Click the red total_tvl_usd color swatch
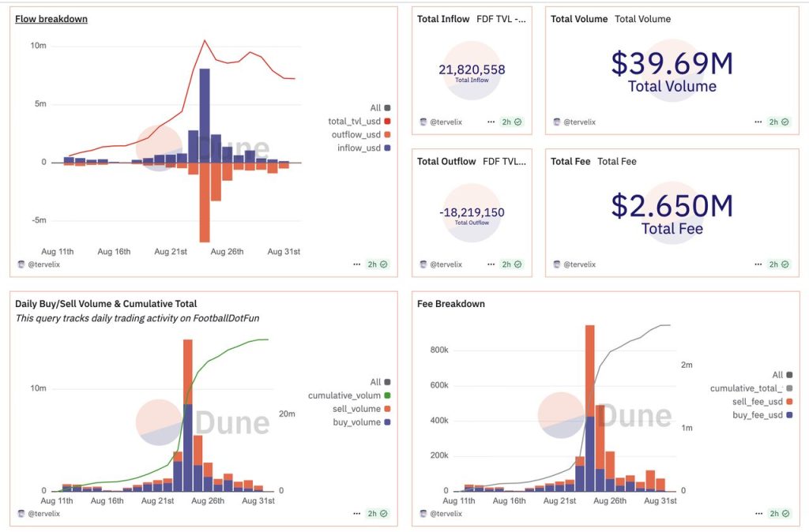Viewport: 809px width, 532px height. click(387, 122)
